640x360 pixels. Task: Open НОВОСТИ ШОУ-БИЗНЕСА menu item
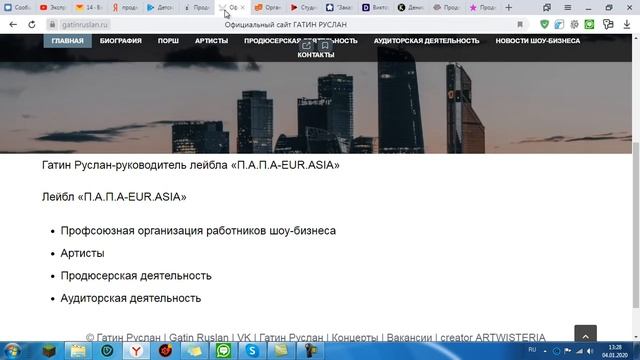[538, 41]
